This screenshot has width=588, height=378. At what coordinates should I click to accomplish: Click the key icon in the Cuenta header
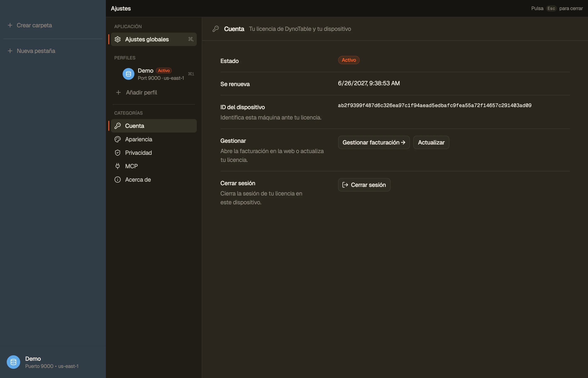[x=215, y=29]
